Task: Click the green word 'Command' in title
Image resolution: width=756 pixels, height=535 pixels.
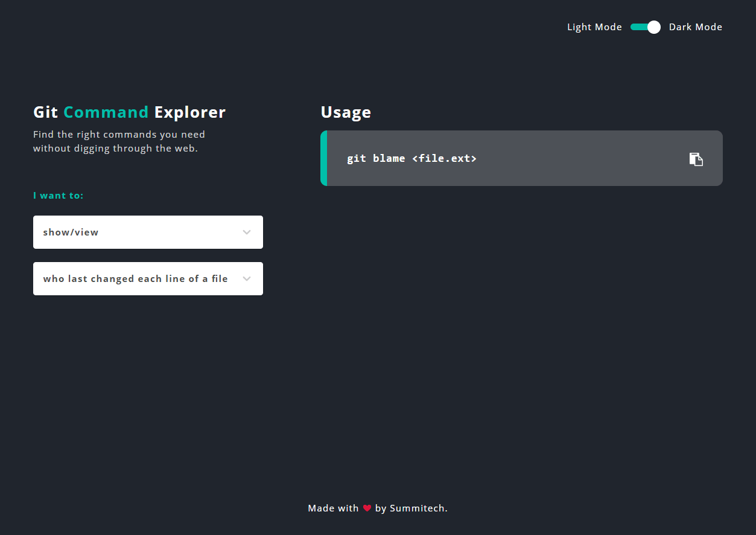Action: [x=106, y=112]
